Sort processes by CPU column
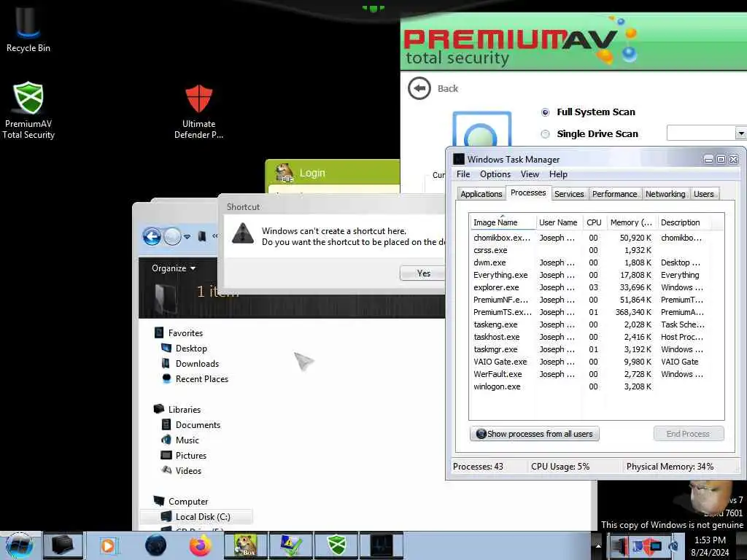The image size is (747, 560). 594,222
